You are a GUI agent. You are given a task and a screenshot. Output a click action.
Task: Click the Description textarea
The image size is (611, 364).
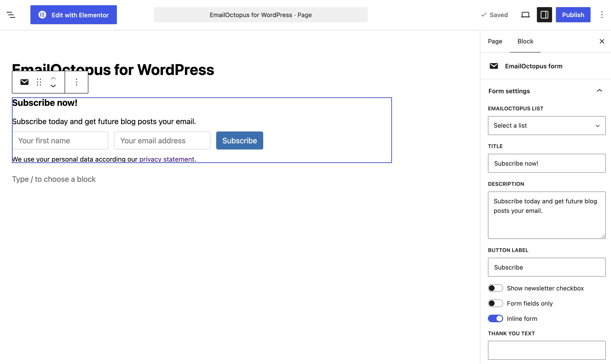tap(547, 215)
